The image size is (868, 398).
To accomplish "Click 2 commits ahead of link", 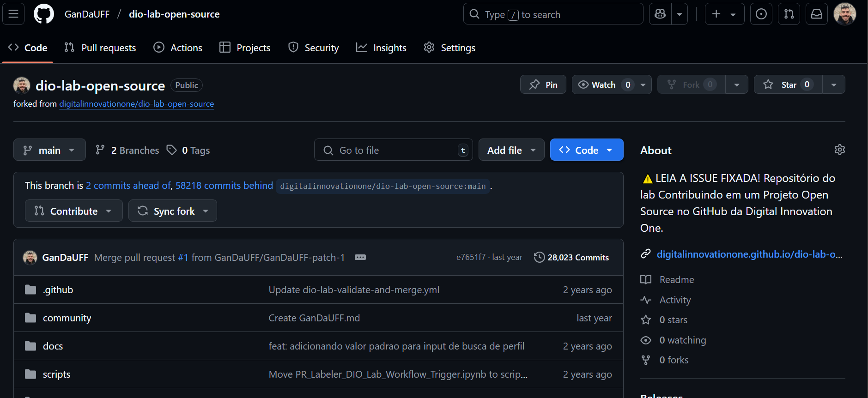I will [x=128, y=185].
